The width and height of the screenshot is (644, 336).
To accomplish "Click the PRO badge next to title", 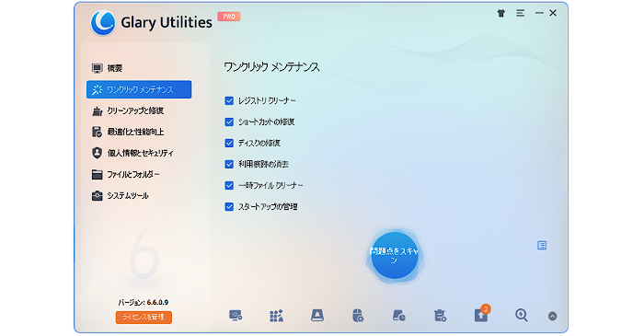I will [x=229, y=17].
